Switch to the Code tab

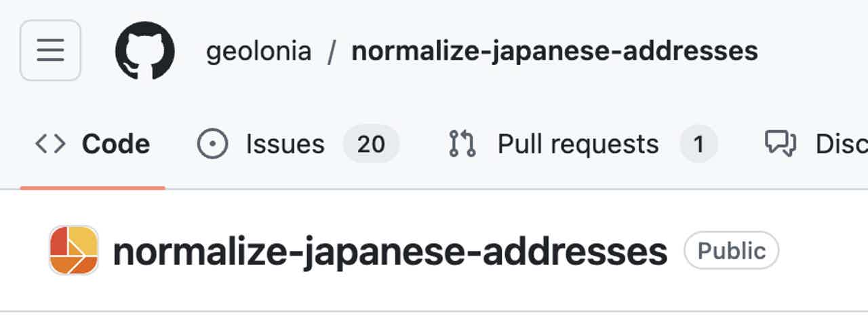coord(115,144)
